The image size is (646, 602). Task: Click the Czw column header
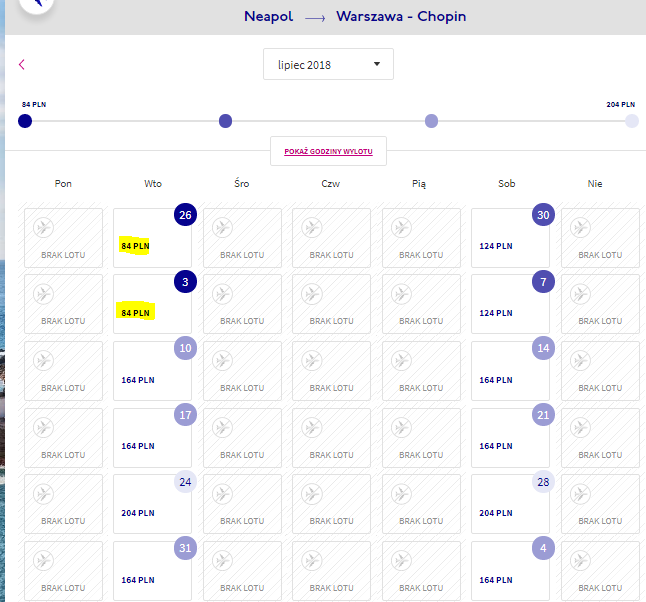point(330,183)
